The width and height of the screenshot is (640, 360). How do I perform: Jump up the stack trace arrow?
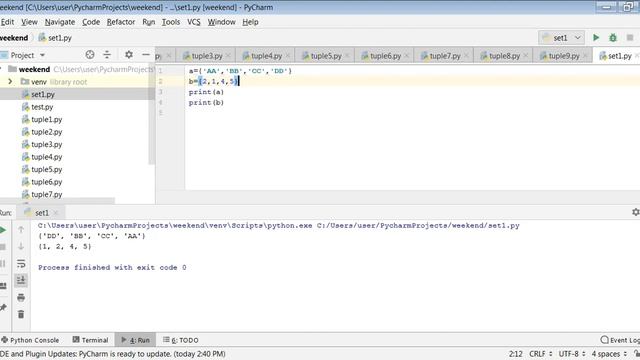[21, 230]
